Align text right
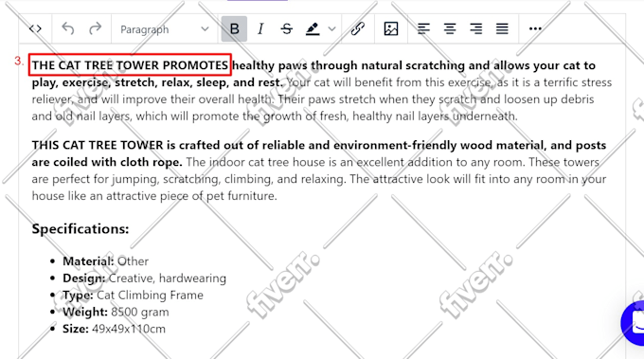This screenshot has height=359, width=644. click(x=476, y=28)
